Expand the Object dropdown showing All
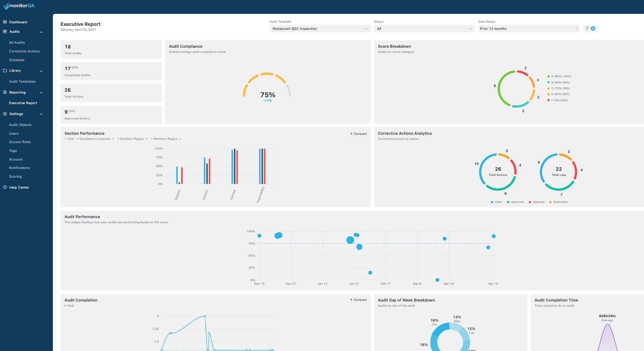The height and width of the screenshot is (351, 644). [x=424, y=29]
